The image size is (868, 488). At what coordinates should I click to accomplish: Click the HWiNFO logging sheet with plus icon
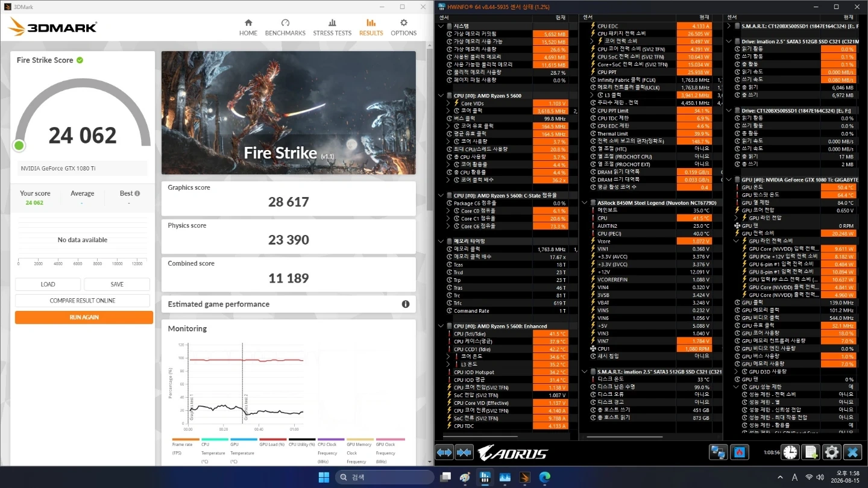coord(811,452)
